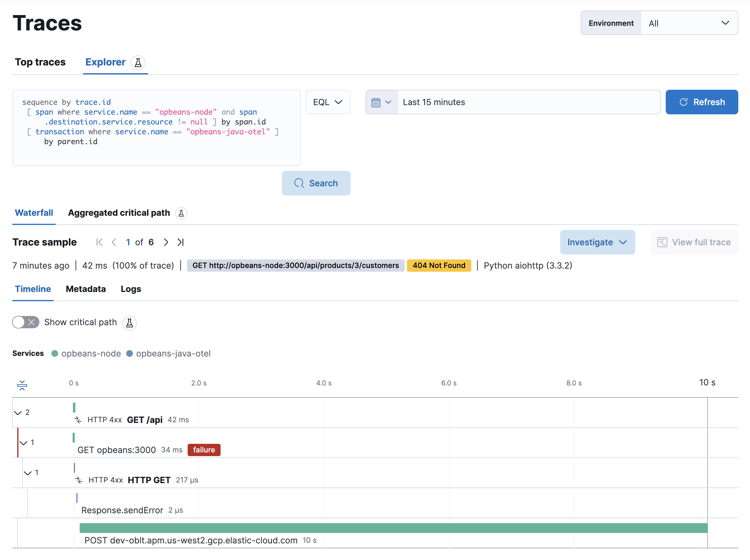Open the EQL query language dropdown
This screenshot has width=750, height=560.
pos(328,102)
